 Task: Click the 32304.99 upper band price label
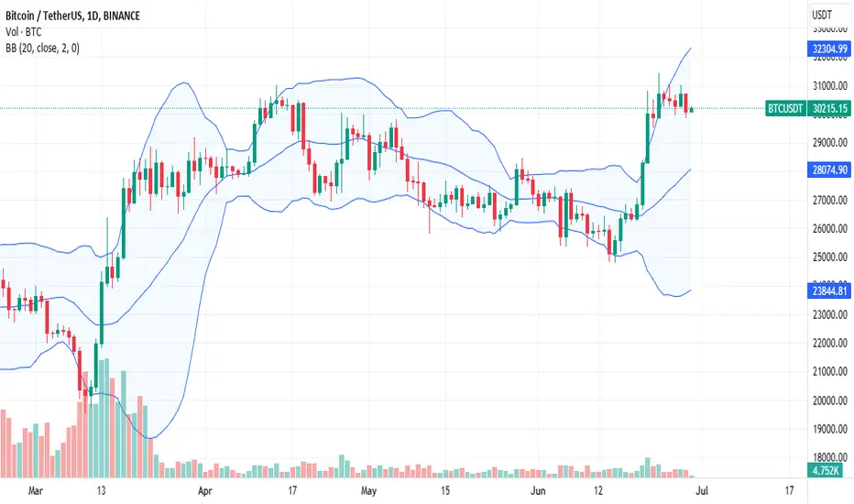click(829, 49)
